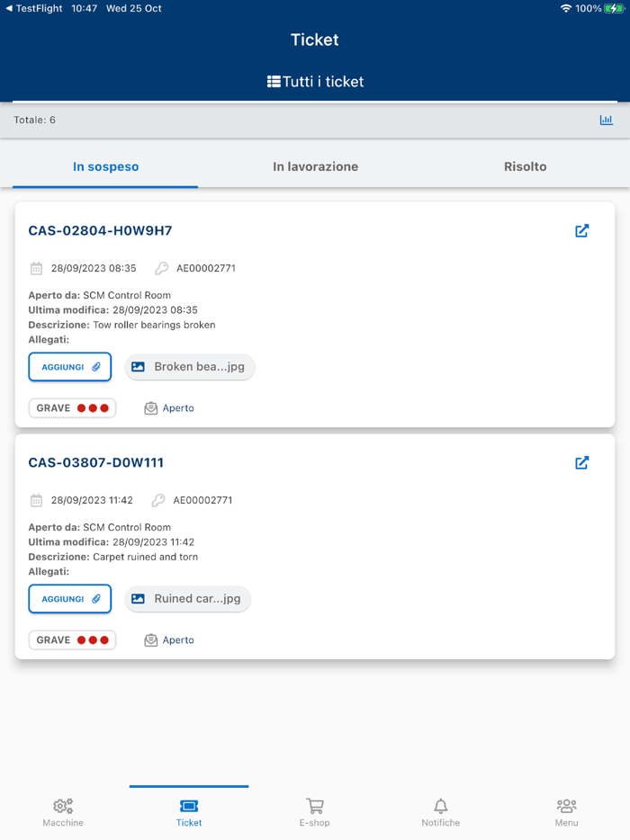Switch to the Risolto tab
630x840 pixels.
click(x=525, y=166)
